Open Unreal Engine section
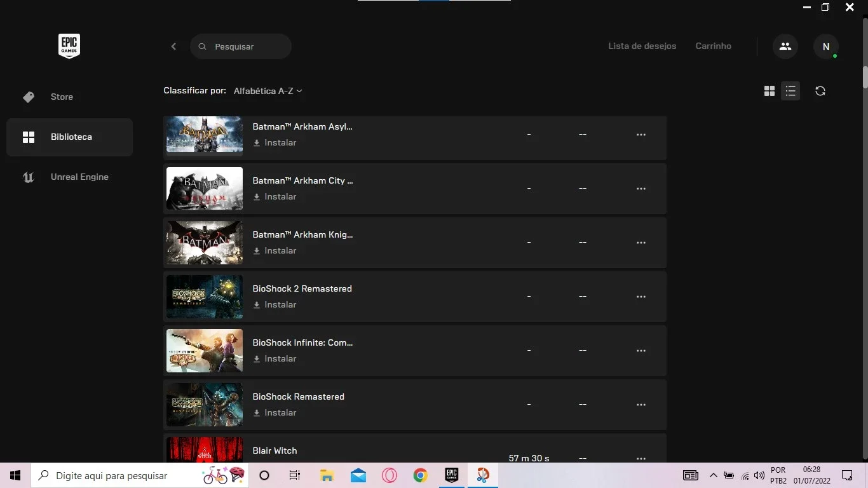 tap(70, 177)
